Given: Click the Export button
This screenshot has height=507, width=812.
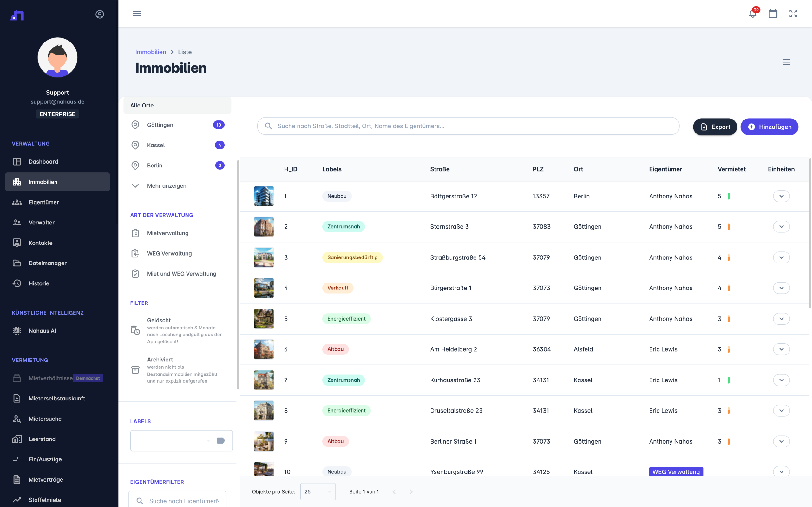Looking at the screenshot, I should coord(715,127).
